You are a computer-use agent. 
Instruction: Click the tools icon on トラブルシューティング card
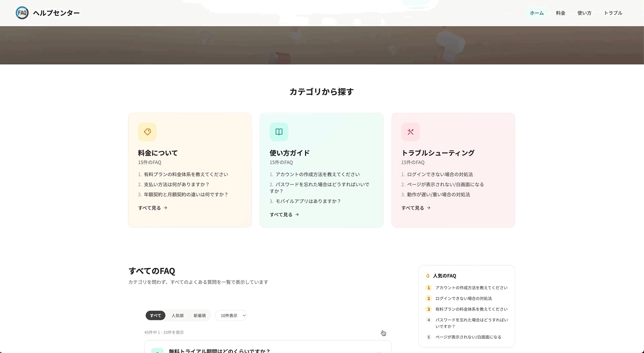(411, 132)
